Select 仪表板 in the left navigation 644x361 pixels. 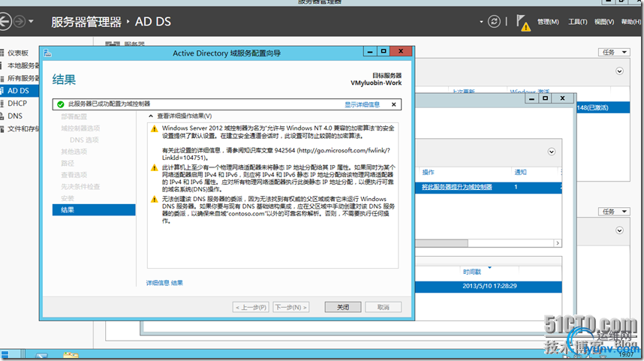click(x=18, y=53)
